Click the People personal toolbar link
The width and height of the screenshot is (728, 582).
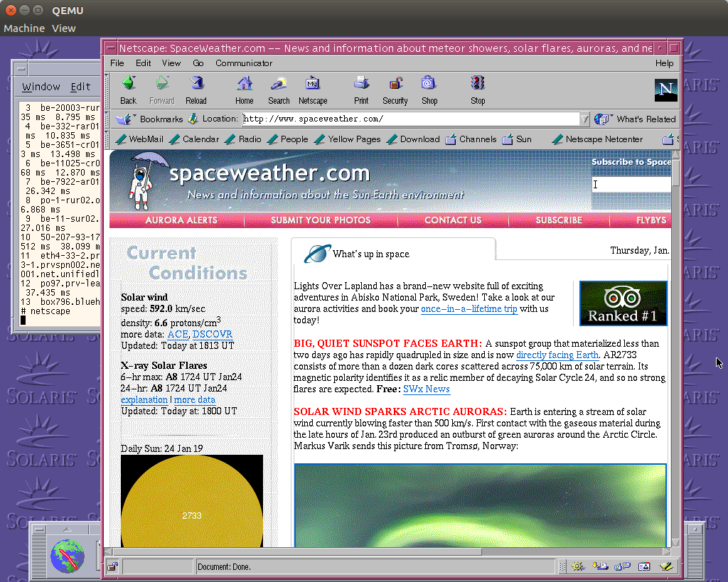click(288, 139)
